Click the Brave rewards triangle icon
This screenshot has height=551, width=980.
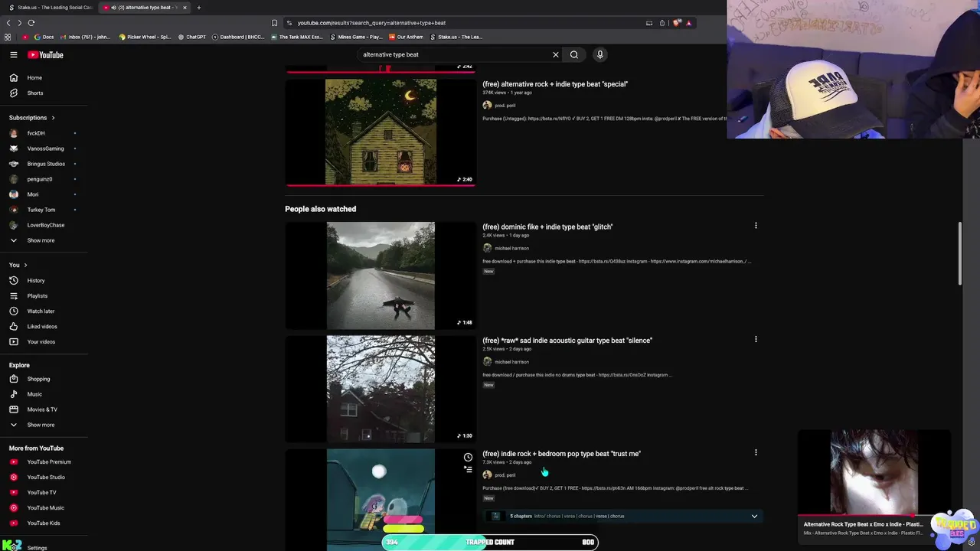(x=688, y=23)
